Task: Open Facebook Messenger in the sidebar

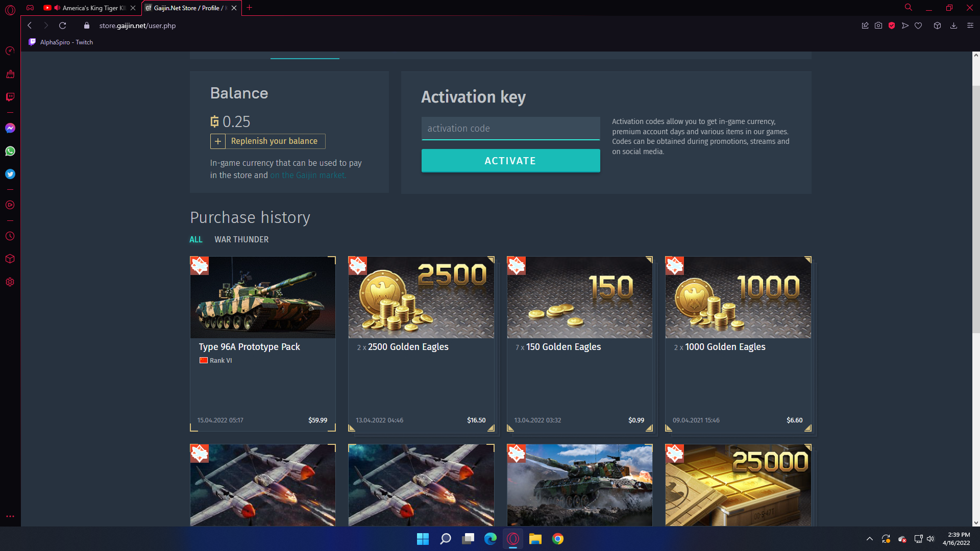Action: 10,128
